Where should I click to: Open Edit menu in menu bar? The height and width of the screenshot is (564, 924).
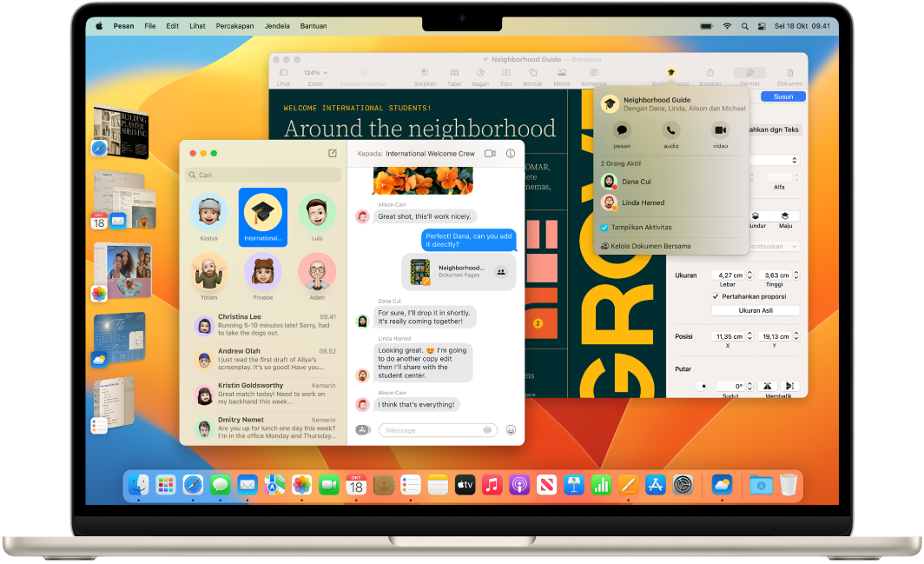[172, 26]
